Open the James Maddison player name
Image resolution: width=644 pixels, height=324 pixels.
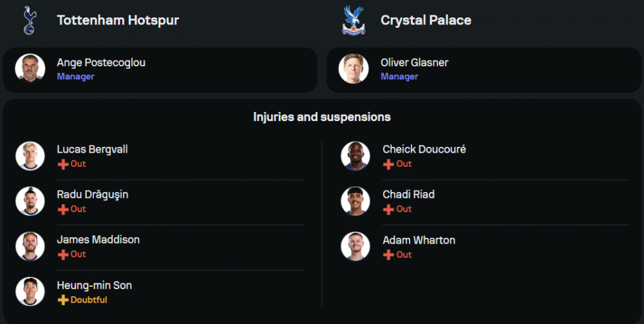pos(98,240)
